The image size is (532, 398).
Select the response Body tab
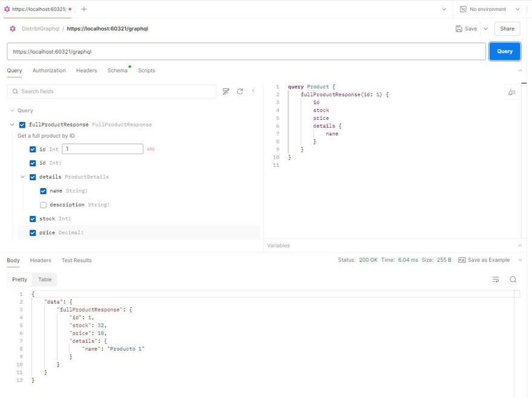(x=13, y=261)
